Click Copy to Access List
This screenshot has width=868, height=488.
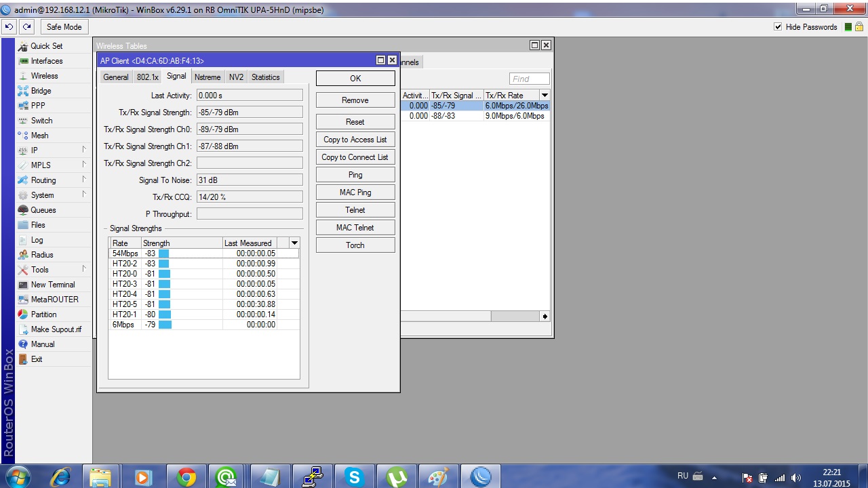coord(355,140)
